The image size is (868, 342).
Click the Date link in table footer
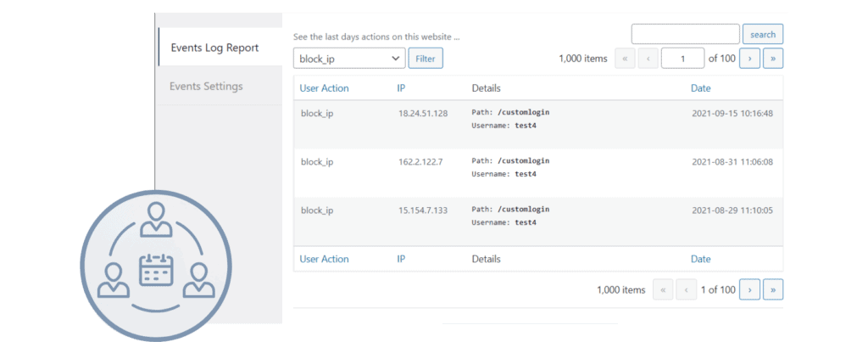(x=700, y=259)
